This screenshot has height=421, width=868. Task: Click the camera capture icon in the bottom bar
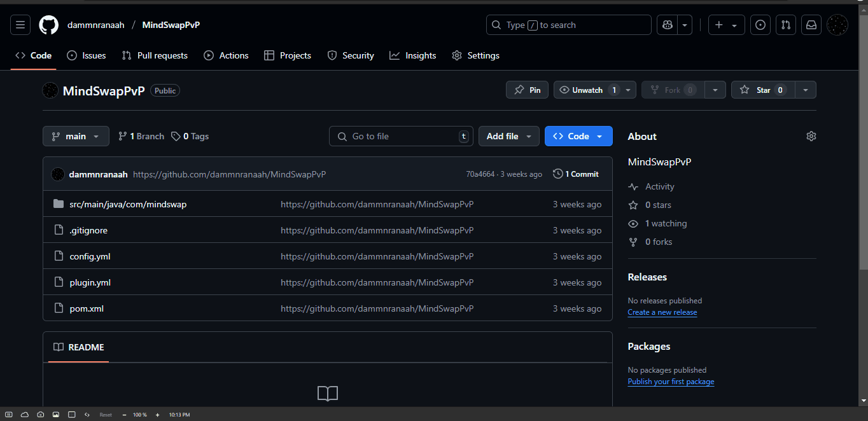[x=40, y=415]
